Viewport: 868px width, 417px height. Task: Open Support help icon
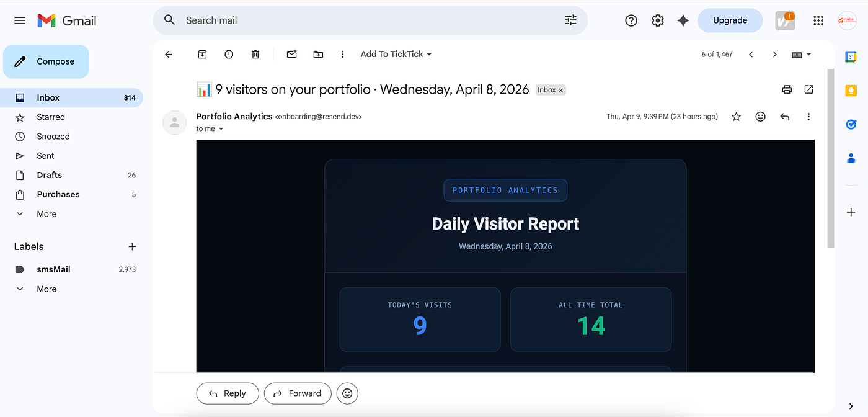click(x=631, y=20)
